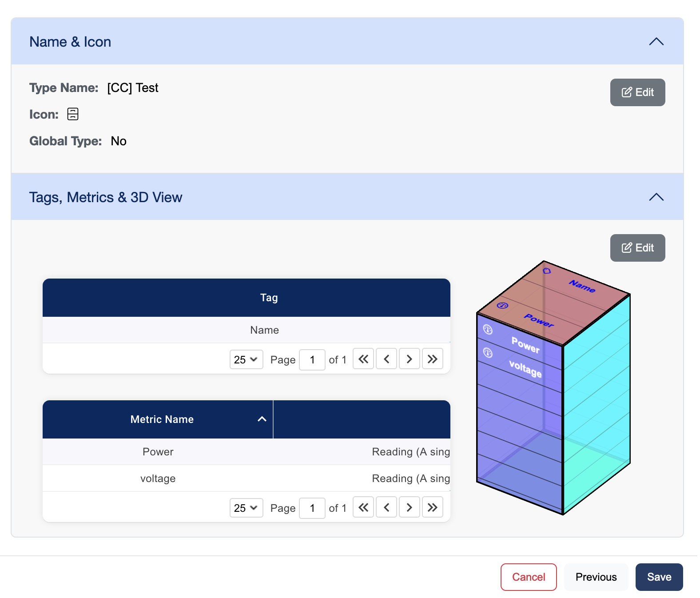
Task: Go to previous page in Metric table
Action: pyautogui.click(x=386, y=507)
